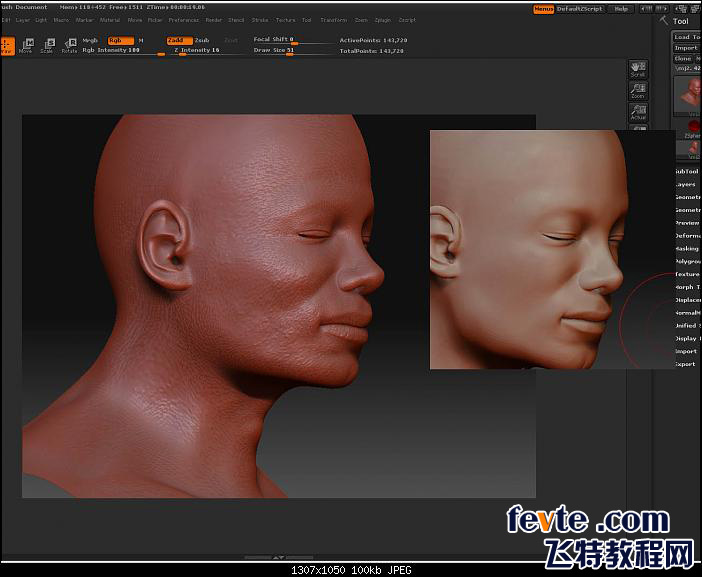Click the Zoom canvas icon

[638, 91]
